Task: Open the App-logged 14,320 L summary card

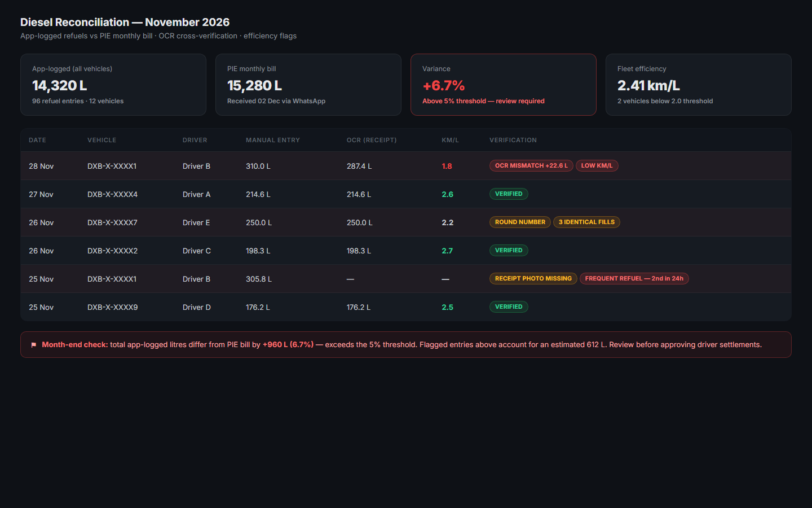Action: (x=113, y=85)
